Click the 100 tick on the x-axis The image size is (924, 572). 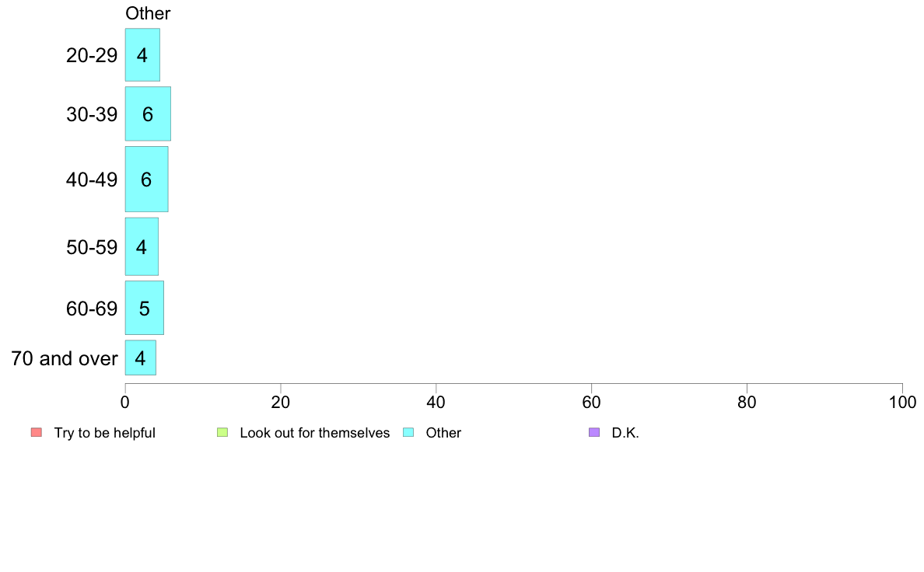(902, 403)
